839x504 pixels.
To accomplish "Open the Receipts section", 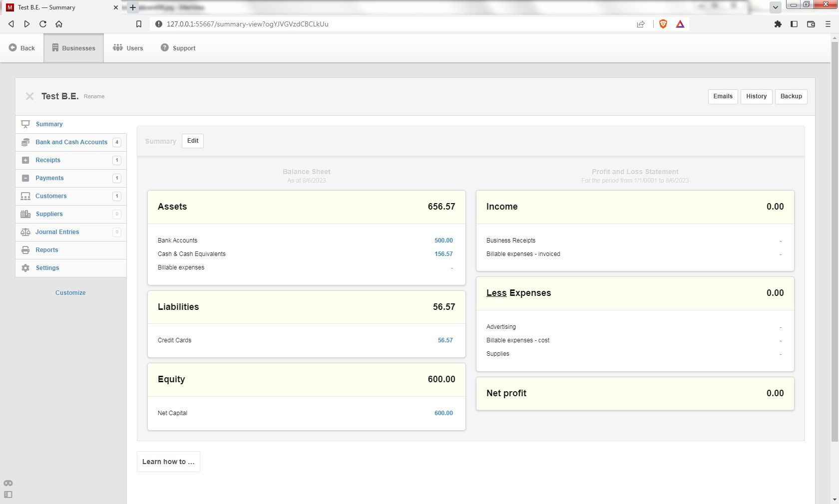I will pyautogui.click(x=70, y=160).
